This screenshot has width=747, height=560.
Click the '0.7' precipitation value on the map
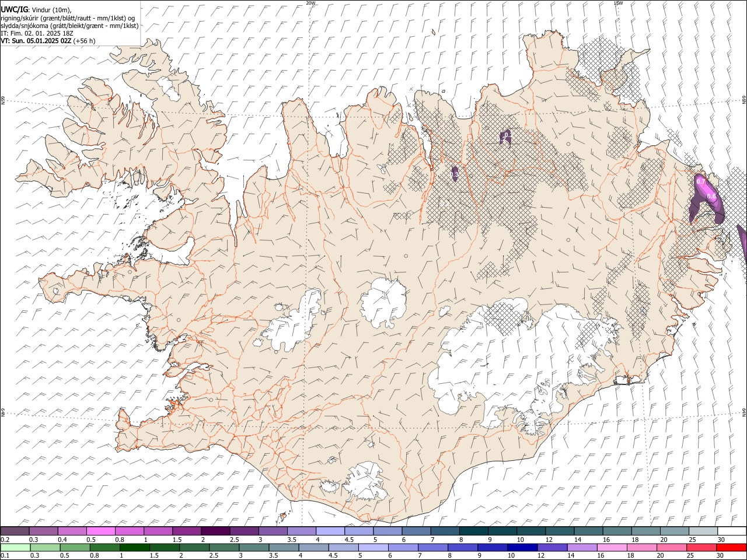point(701,181)
